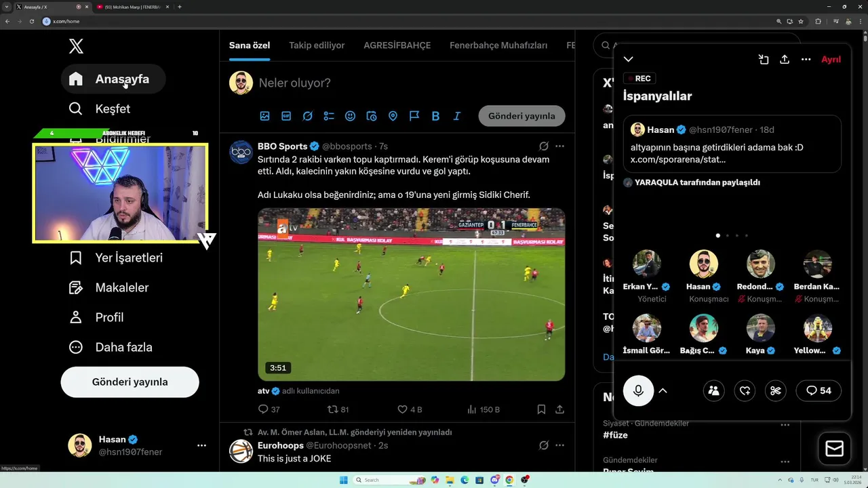Add media image to post

(264, 116)
